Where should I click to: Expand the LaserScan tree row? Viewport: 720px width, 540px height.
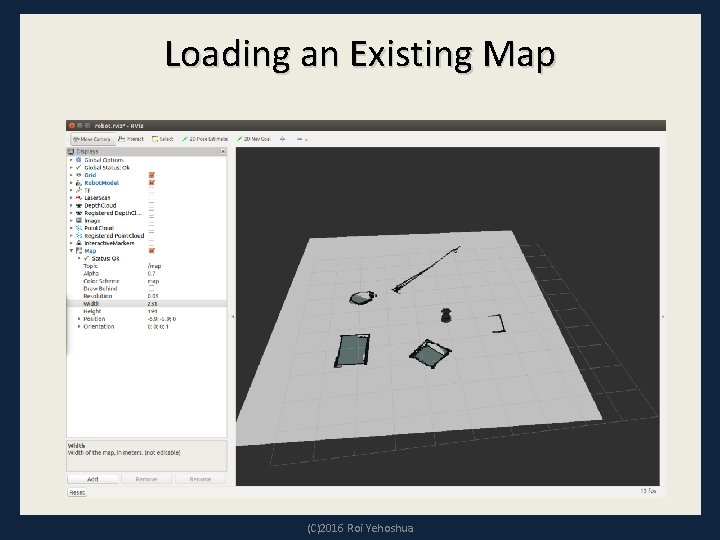click(x=71, y=198)
